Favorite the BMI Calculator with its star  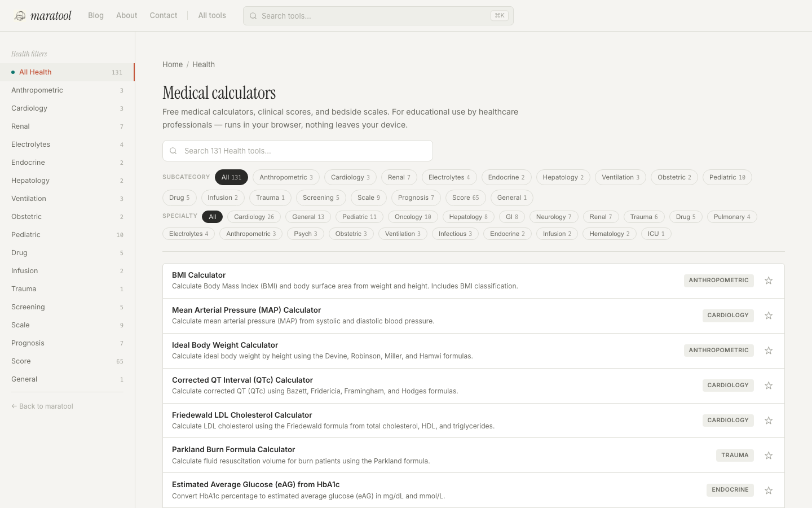click(769, 281)
